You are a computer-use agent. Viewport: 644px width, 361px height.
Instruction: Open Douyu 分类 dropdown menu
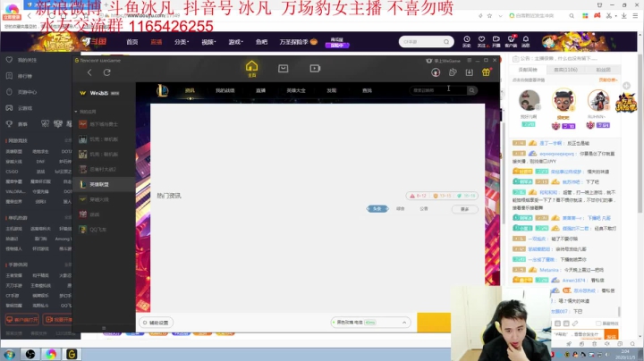pyautogui.click(x=181, y=42)
